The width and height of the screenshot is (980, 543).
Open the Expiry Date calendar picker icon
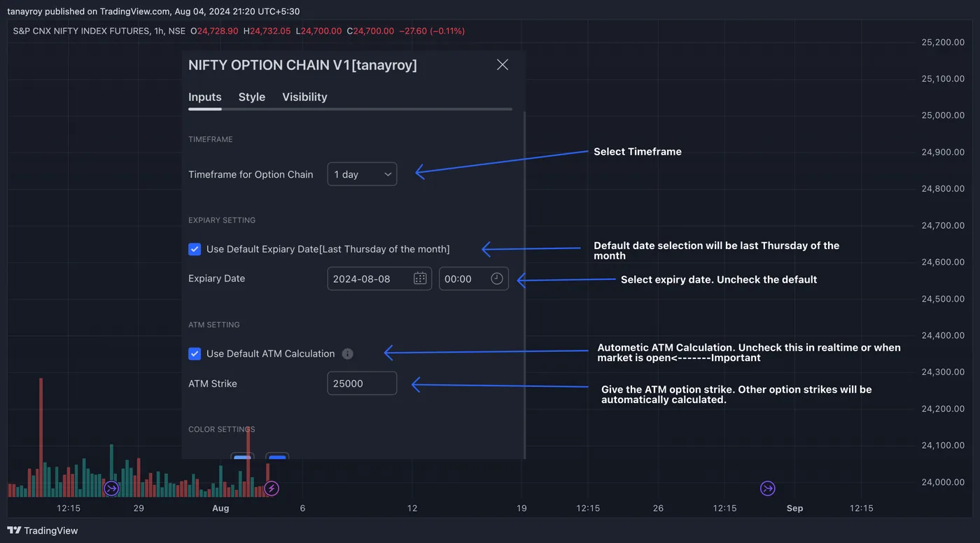pyautogui.click(x=420, y=278)
